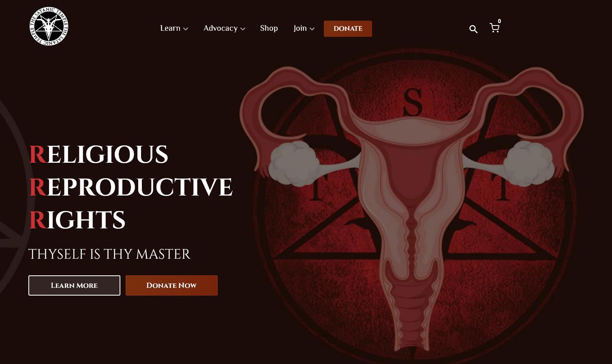Viewport: 612px width, 364px height.
Task: Open the shopping cart icon
Action: (494, 28)
